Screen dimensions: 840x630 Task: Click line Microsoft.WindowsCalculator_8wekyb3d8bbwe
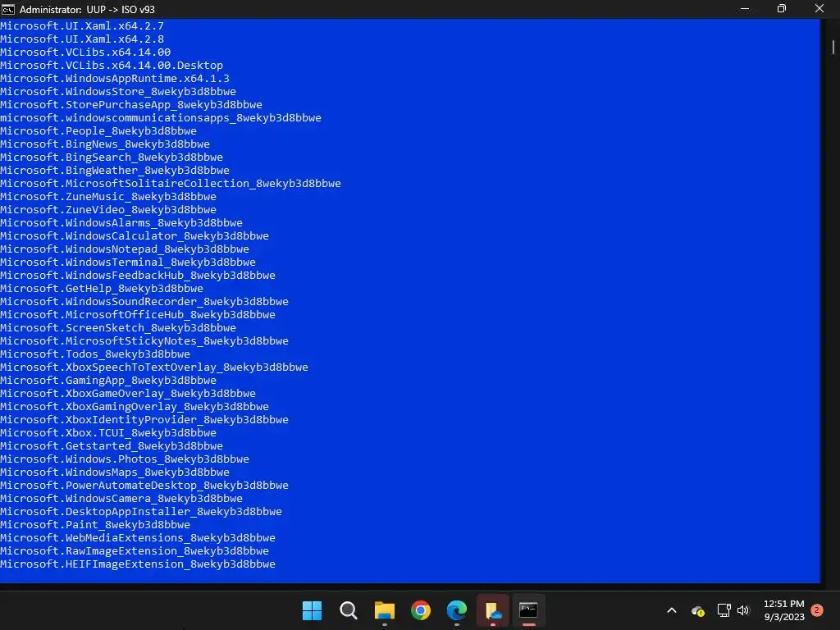click(135, 235)
